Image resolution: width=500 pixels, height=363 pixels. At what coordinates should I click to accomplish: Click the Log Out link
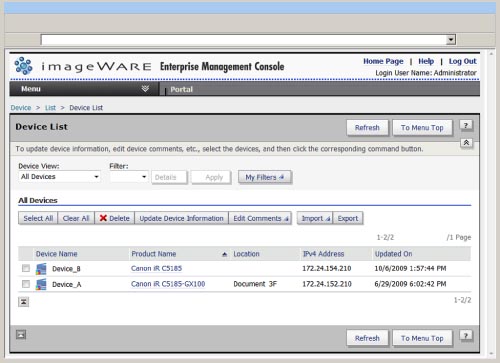click(462, 61)
